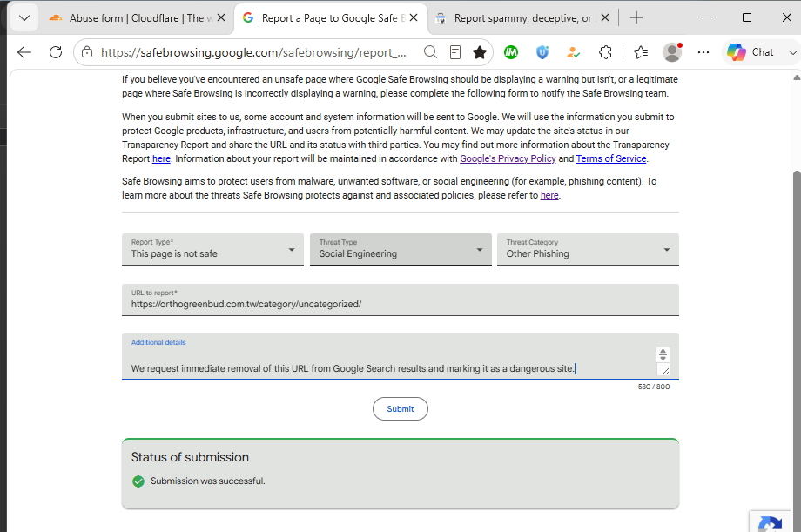Select the Report a Page to Google Safe Browsing tab
Viewport: 801px width, 532px height.
[329, 18]
